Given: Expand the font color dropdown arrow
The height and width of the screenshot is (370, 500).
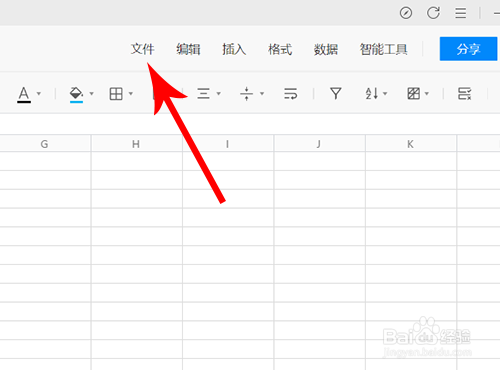Looking at the screenshot, I should 39,94.
